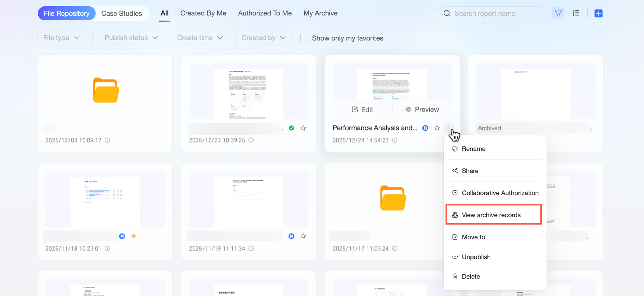This screenshot has height=296, width=644.
Task: Click the date text 2025/11/17 11:03:24
Action: coord(361,249)
